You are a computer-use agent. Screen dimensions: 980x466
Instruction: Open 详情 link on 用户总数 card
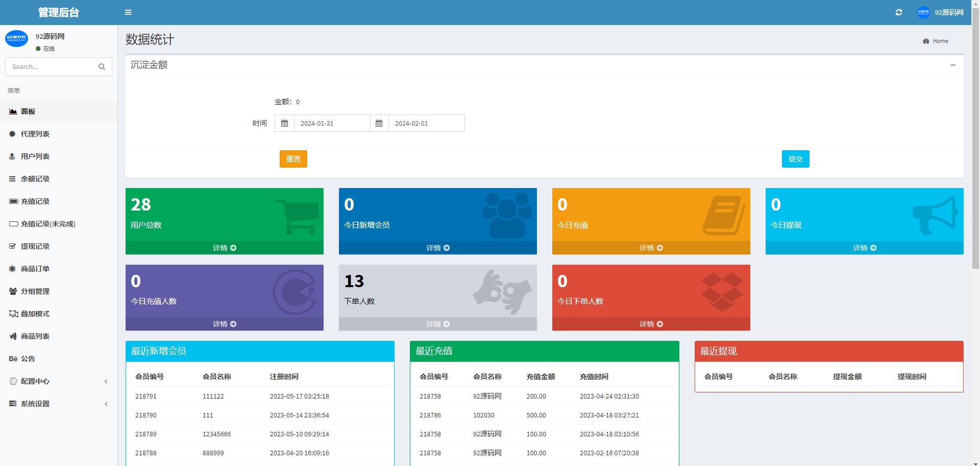coord(225,248)
